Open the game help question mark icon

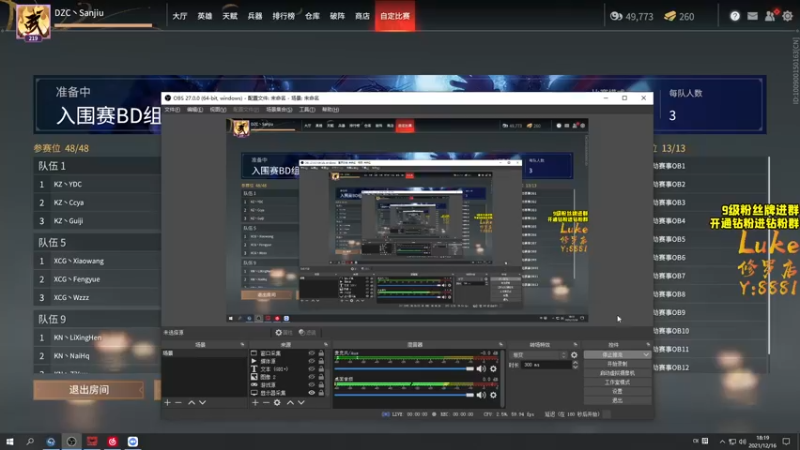(735, 16)
